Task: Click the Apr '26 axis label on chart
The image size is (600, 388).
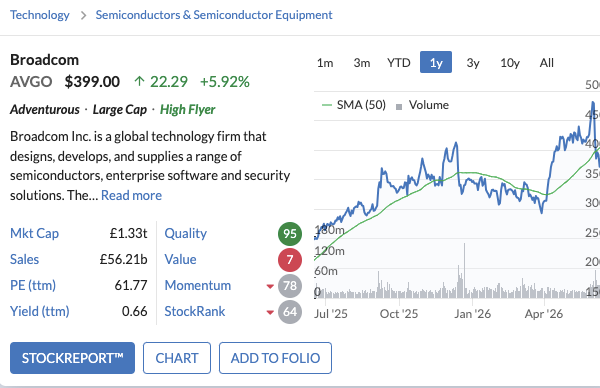Action: tap(544, 314)
